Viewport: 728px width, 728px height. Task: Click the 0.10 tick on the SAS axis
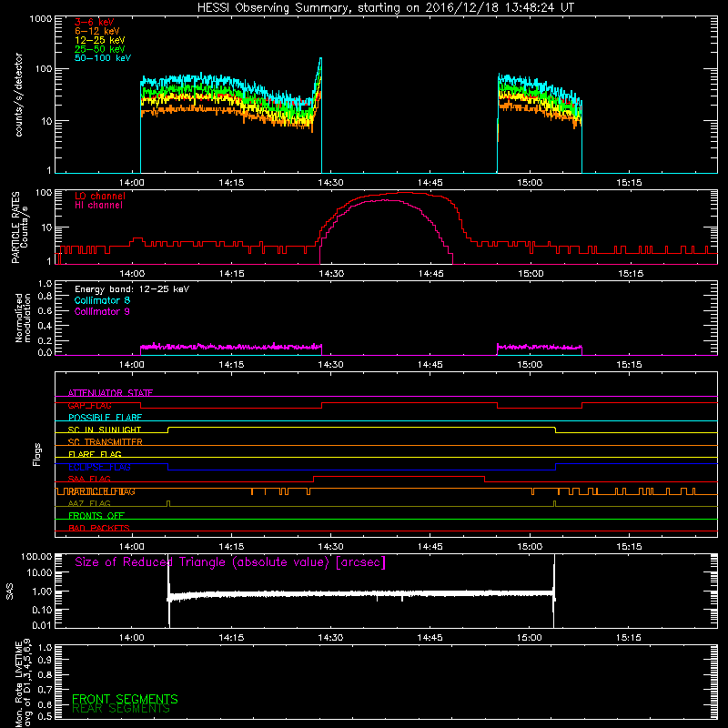pyautogui.click(x=42, y=610)
